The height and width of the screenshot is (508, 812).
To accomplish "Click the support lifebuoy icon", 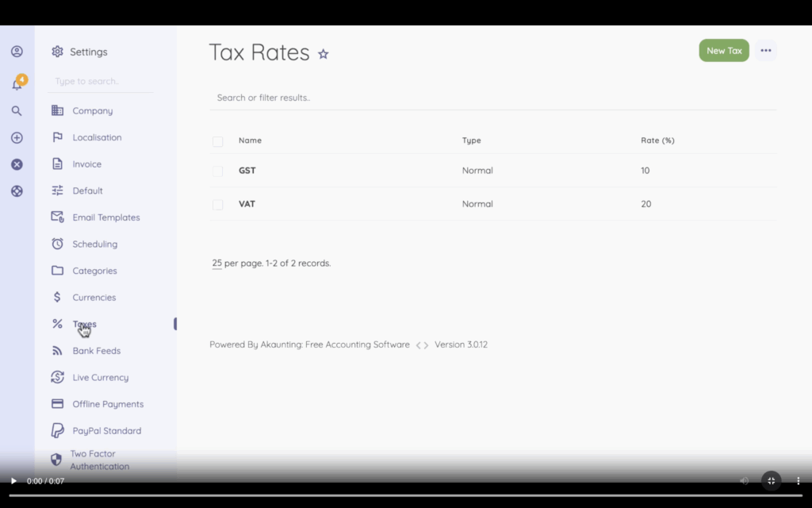I will click(x=17, y=191).
